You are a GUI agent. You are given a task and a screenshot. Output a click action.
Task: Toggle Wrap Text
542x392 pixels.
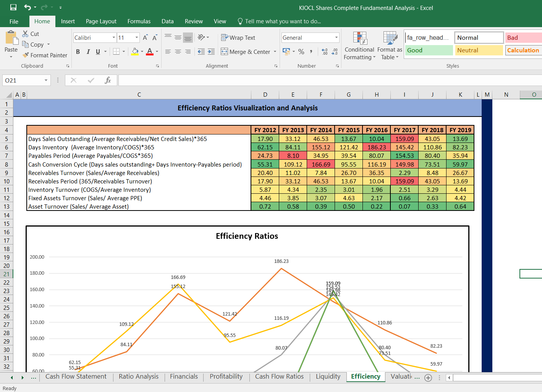pos(238,37)
